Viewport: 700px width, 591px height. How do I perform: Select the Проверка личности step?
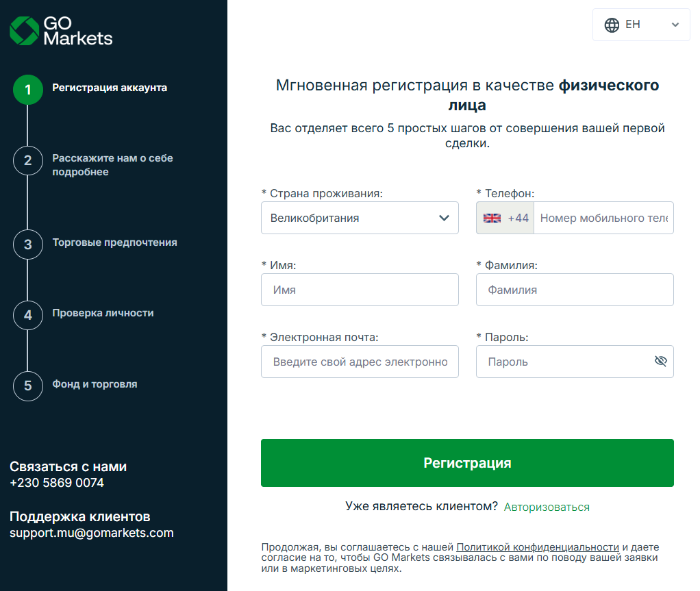click(103, 313)
